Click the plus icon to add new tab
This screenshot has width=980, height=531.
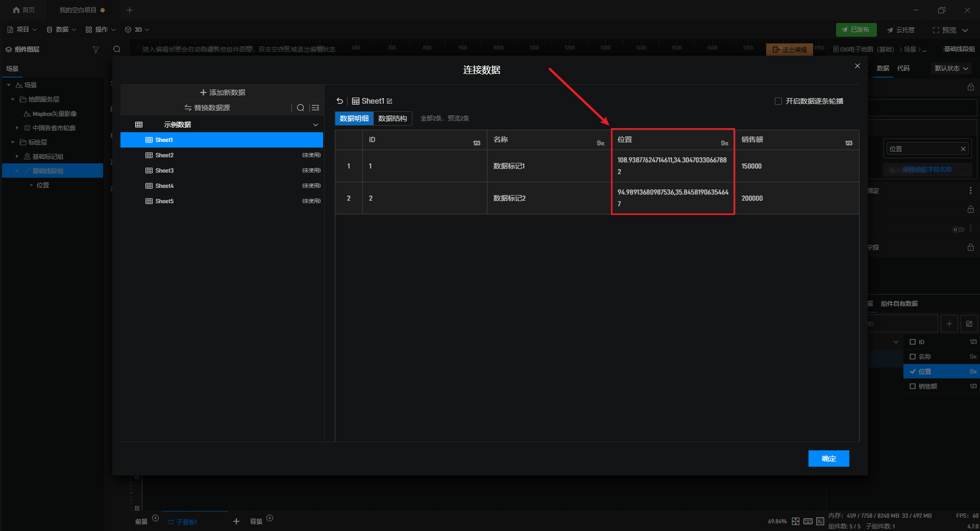click(x=130, y=10)
